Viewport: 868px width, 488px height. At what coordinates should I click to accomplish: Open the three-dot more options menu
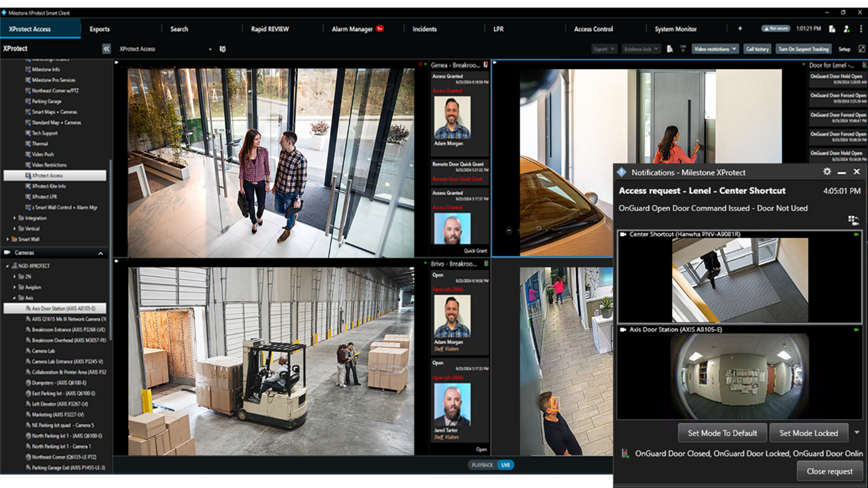tap(861, 29)
